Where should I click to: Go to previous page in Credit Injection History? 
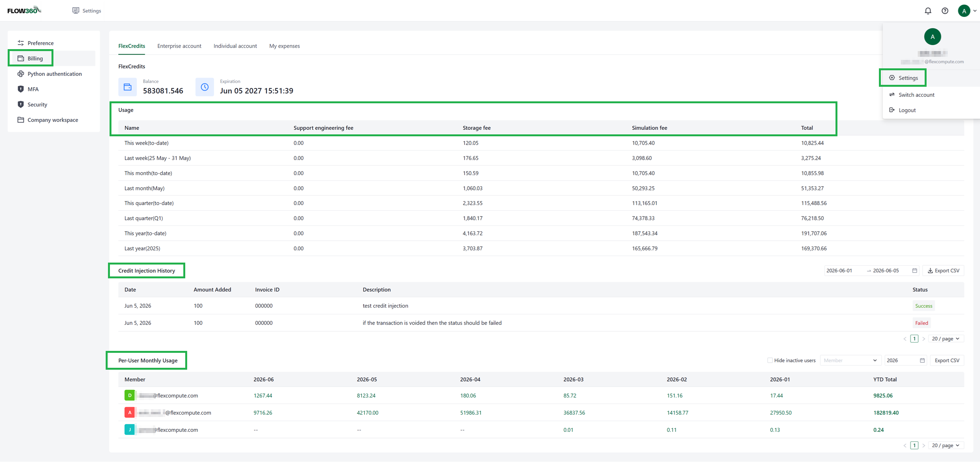point(905,339)
